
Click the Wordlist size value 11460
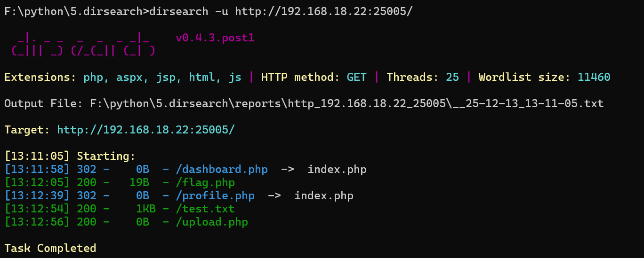click(594, 77)
